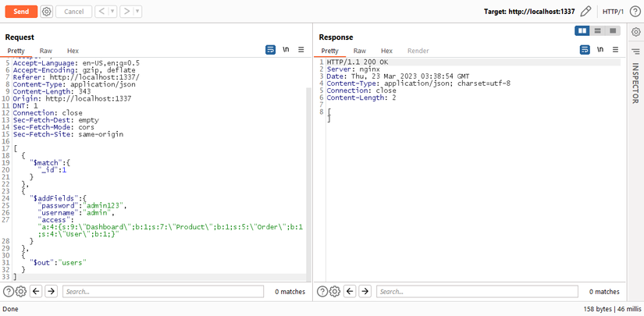This screenshot has height=316, width=644.
Task: Click 158 bytes | 46 millis status
Action: (x=612, y=309)
